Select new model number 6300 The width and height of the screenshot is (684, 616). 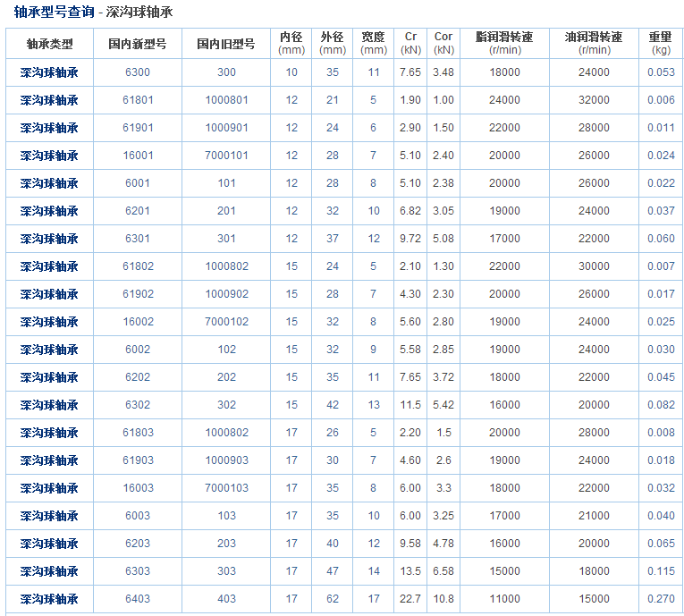tap(138, 72)
